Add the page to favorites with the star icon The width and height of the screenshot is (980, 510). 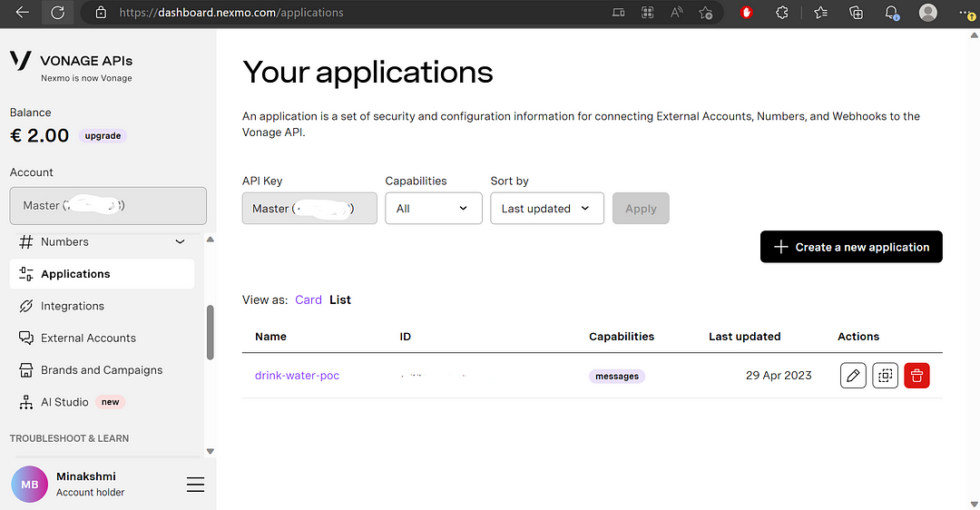[706, 13]
